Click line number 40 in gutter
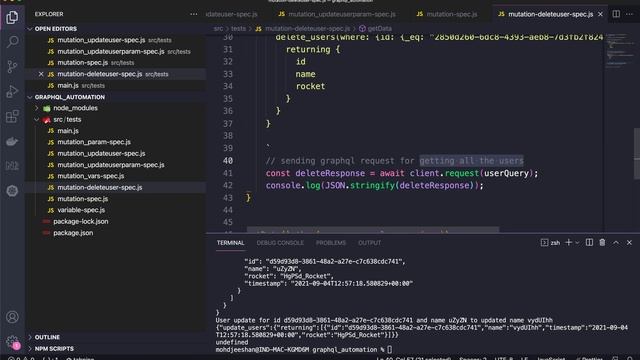The image size is (640, 360). coord(228,161)
